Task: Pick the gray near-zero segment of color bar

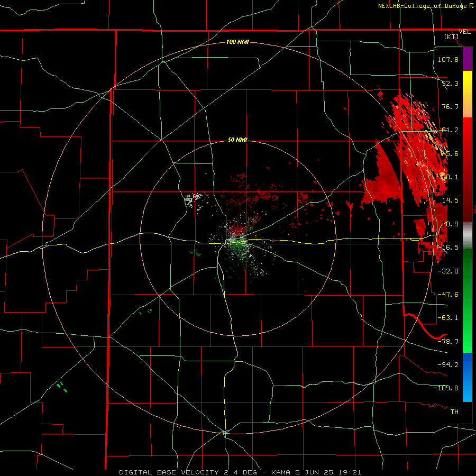Action: [467, 235]
